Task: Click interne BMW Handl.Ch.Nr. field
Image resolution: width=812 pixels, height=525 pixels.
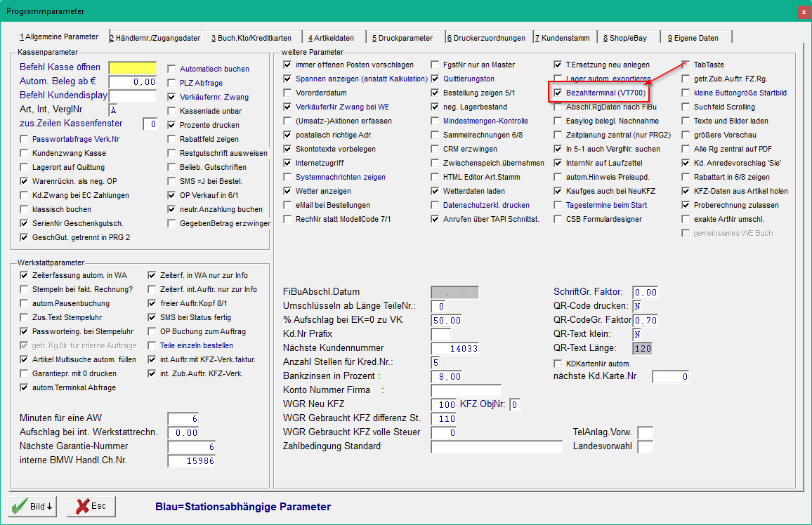Action: click(x=192, y=460)
